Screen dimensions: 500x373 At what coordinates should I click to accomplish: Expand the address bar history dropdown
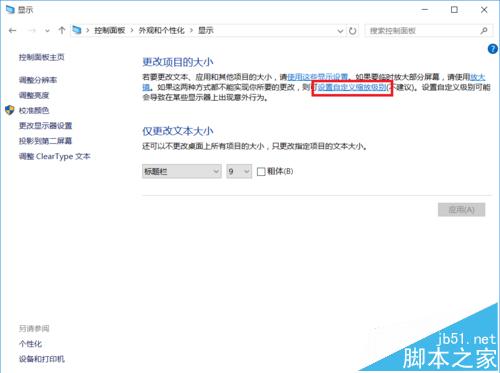click(340, 31)
